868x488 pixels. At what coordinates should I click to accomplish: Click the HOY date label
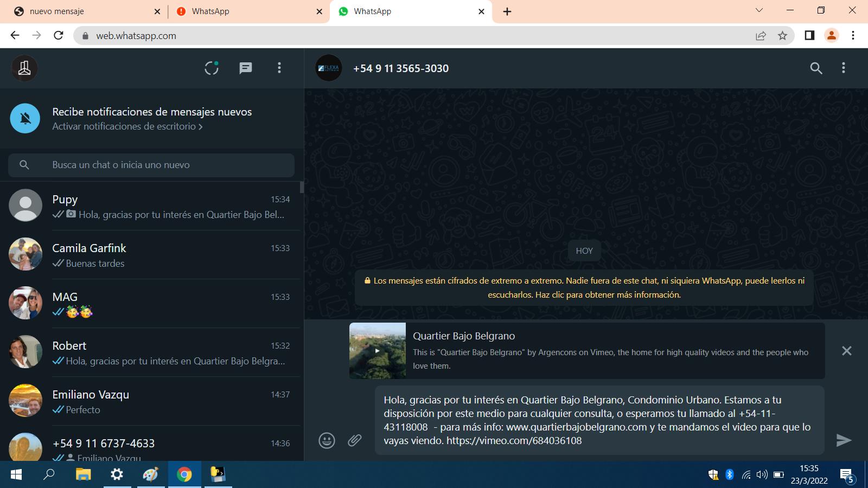pyautogui.click(x=584, y=251)
